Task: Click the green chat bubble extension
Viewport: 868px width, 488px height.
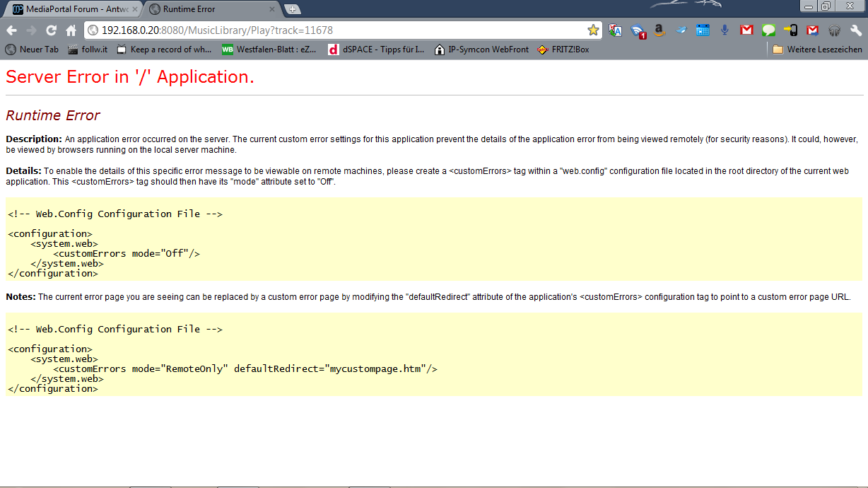Action: (768, 30)
